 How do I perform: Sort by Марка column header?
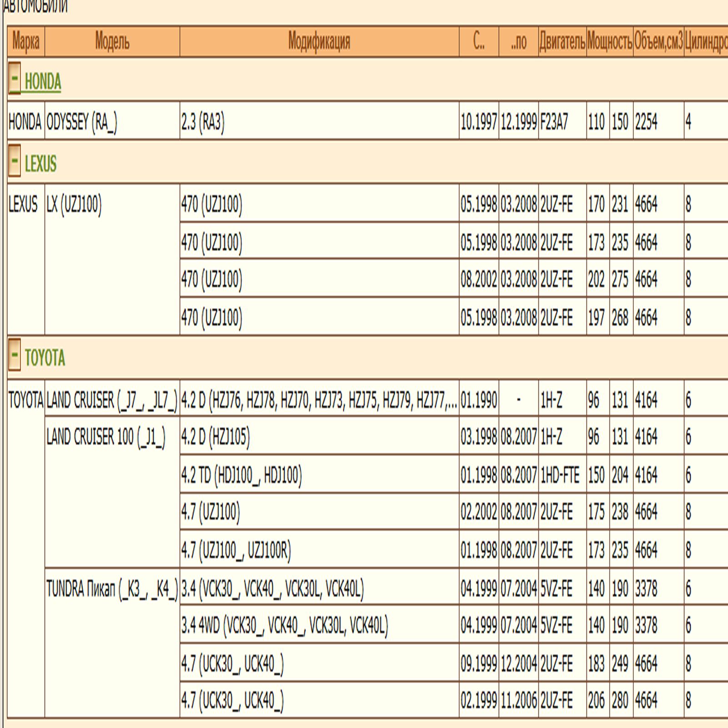(26, 41)
